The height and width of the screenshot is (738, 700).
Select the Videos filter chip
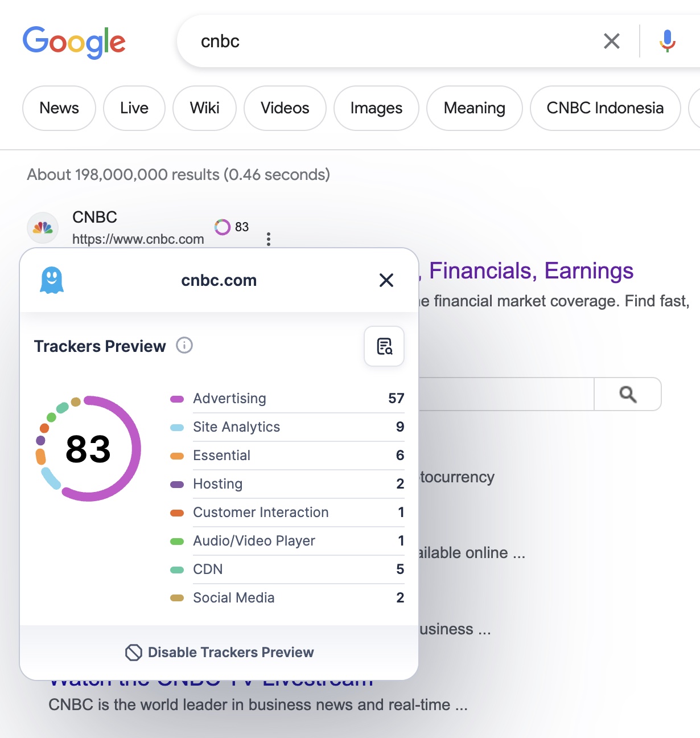(x=285, y=108)
